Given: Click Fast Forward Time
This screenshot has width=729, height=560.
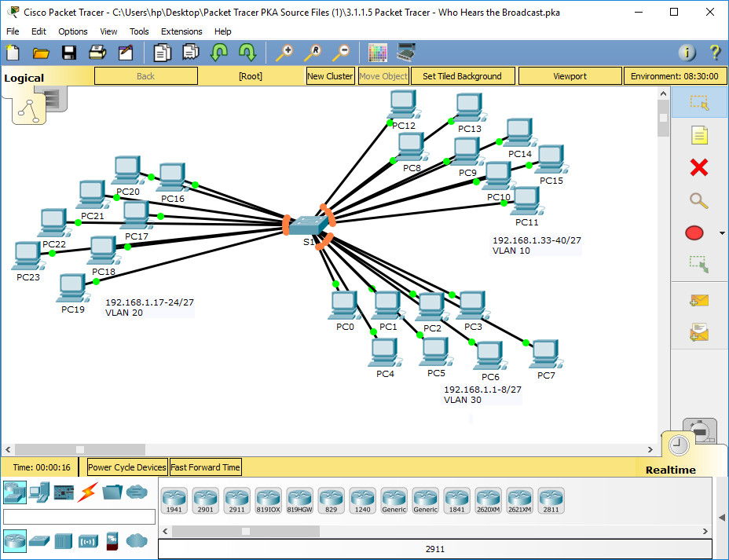Looking at the screenshot, I should [206, 467].
